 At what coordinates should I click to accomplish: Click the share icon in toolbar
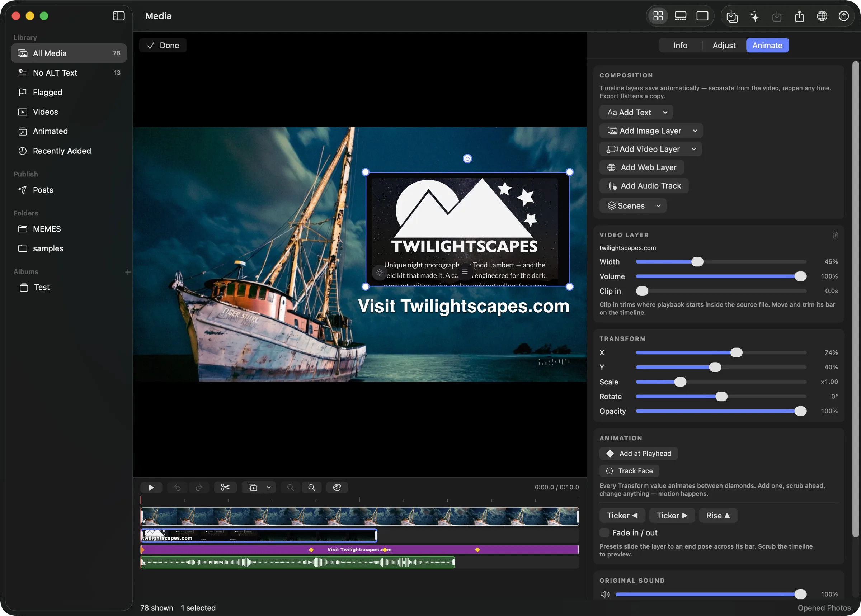coord(800,16)
